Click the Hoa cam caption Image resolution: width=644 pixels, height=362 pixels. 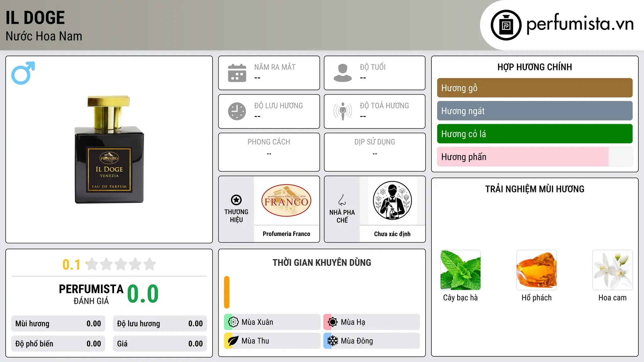(613, 298)
